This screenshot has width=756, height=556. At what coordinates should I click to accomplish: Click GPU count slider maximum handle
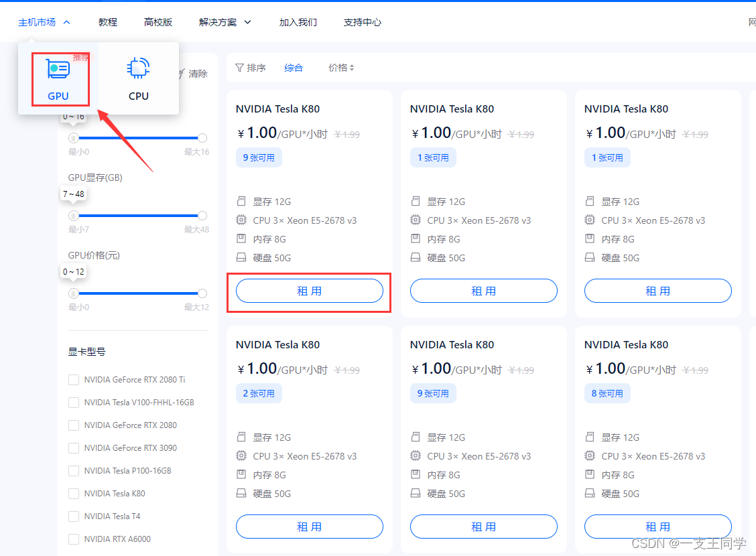202,138
